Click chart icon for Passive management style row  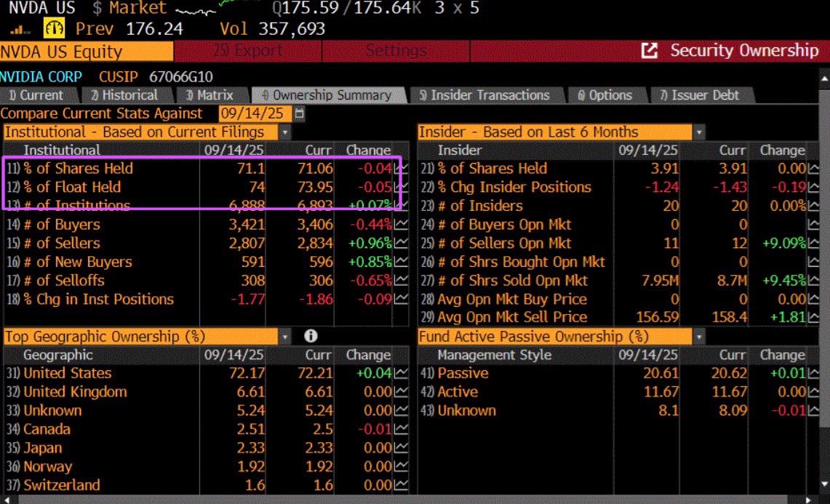coord(813,374)
